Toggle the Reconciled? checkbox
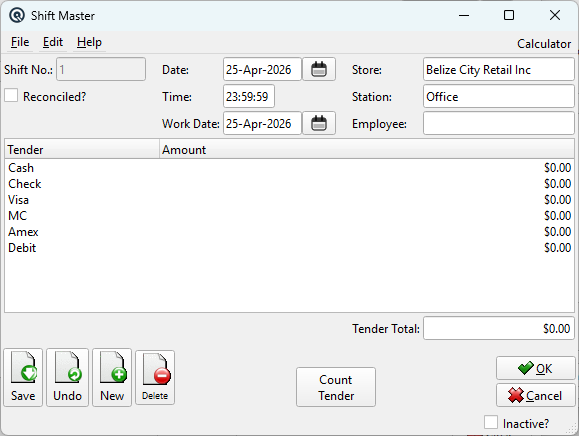The height and width of the screenshot is (436, 579). [x=11, y=96]
